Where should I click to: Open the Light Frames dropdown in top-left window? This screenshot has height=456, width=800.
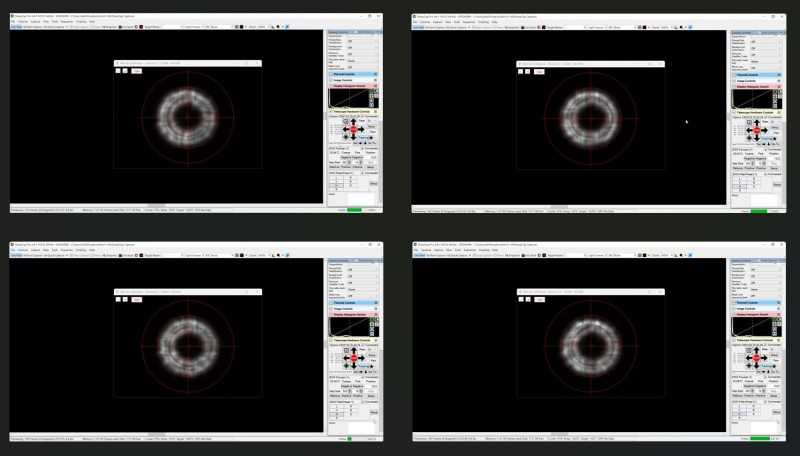click(194, 27)
